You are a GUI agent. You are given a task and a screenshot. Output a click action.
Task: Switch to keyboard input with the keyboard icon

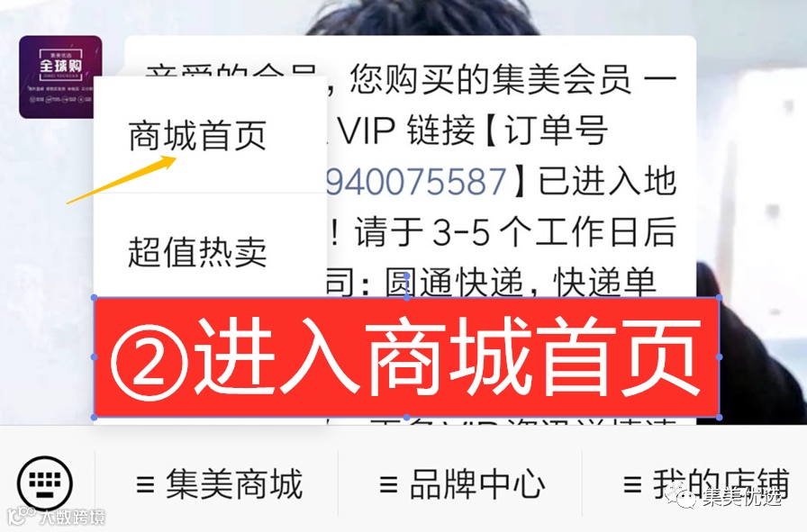click(x=45, y=483)
